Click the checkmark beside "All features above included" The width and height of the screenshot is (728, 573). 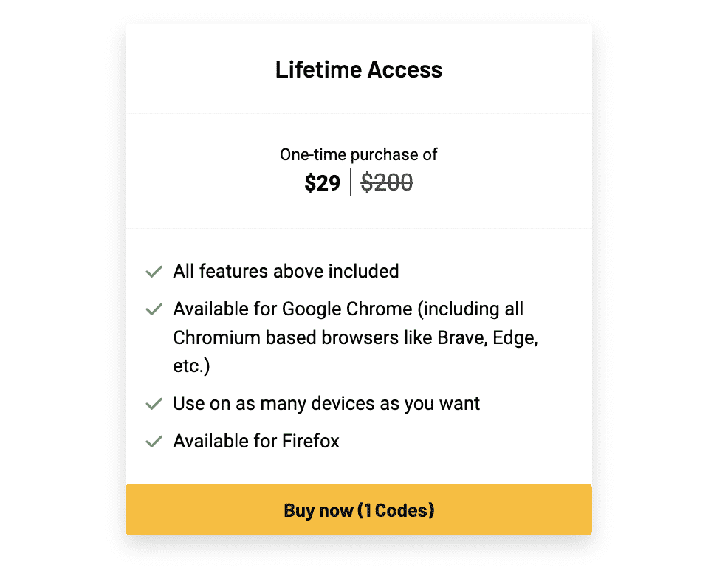click(x=154, y=272)
